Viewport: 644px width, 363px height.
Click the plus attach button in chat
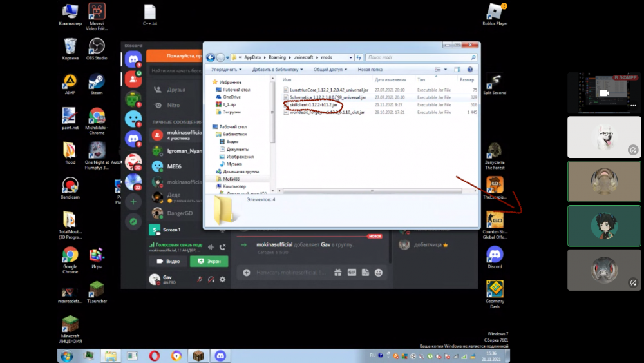tap(247, 272)
